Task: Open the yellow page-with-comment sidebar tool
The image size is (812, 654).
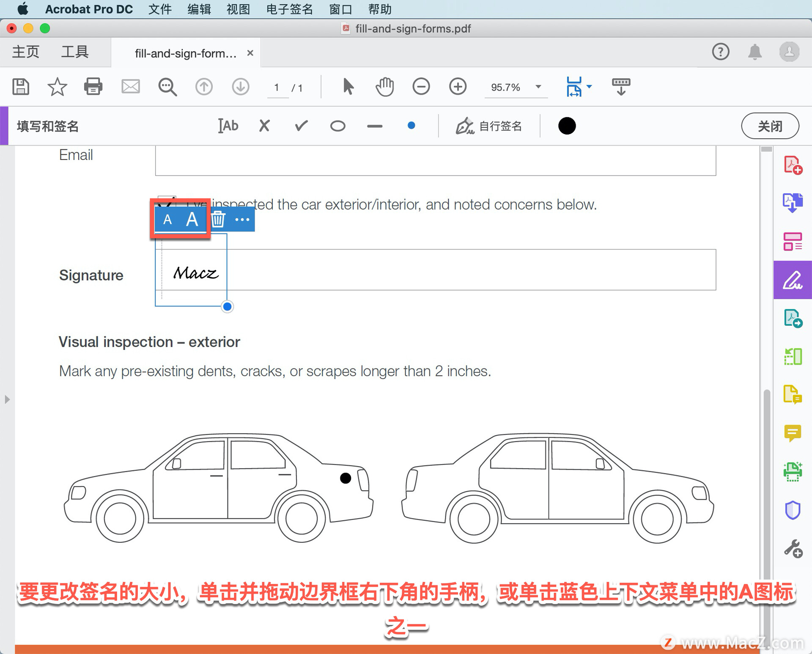Action: click(793, 394)
